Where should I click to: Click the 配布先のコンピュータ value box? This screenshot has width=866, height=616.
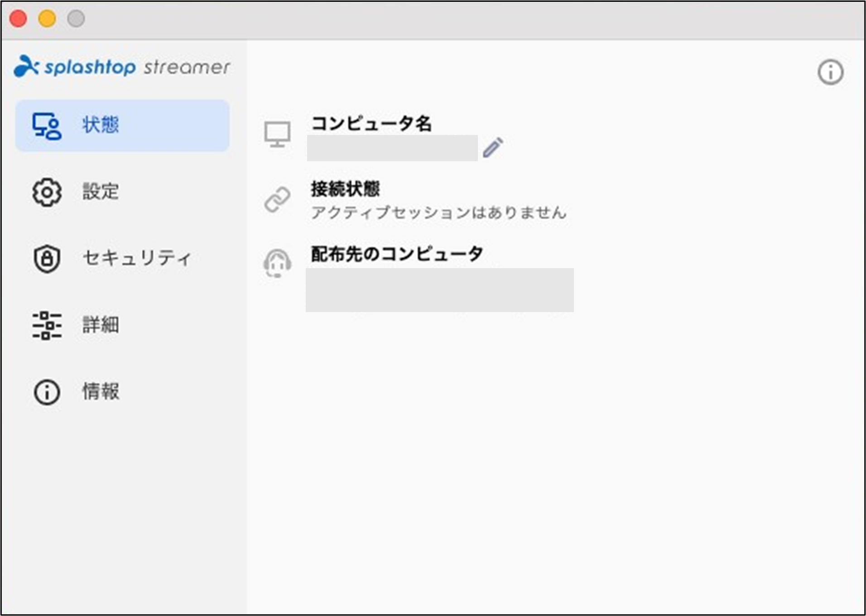(x=440, y=290)
